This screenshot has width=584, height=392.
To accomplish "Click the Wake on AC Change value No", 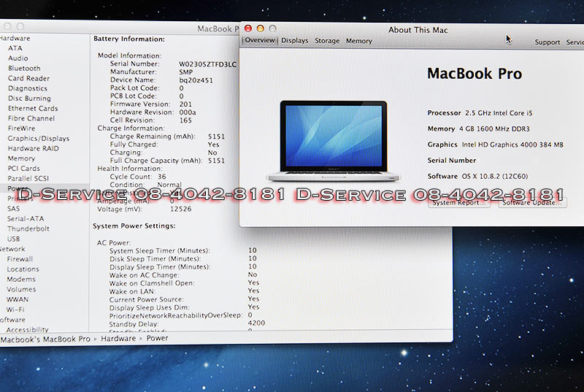I will tap(253, 274).
